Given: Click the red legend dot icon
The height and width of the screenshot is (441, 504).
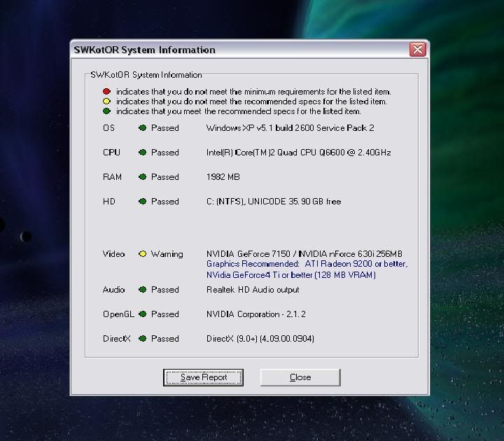Looking at the screenshot, I should pyautogui.click(x=106, y=92).
